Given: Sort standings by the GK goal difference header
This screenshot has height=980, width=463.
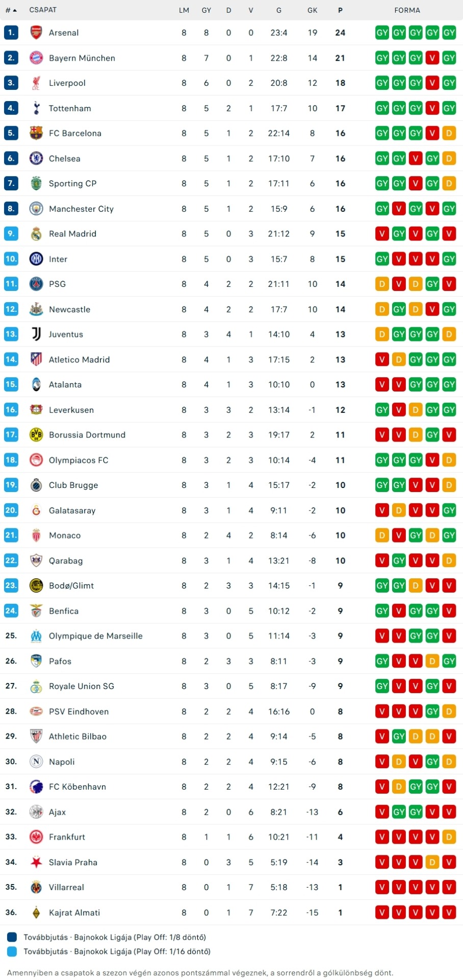Looking at the screenshot, I should point(313,10).
